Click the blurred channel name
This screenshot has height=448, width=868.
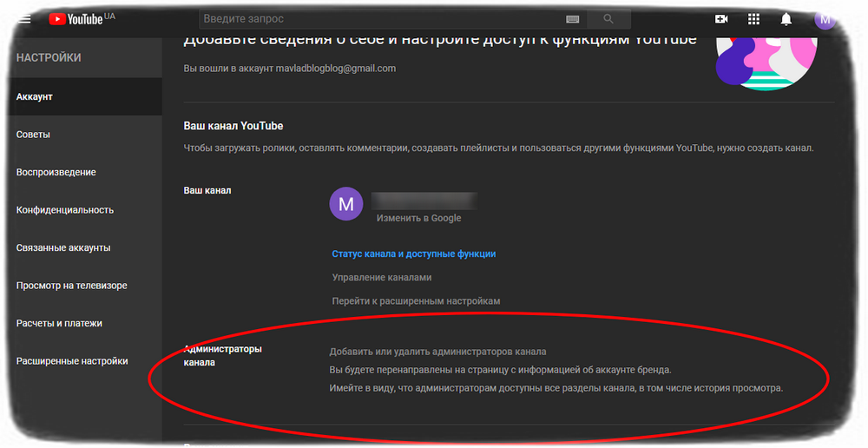[x=424, y=201]
